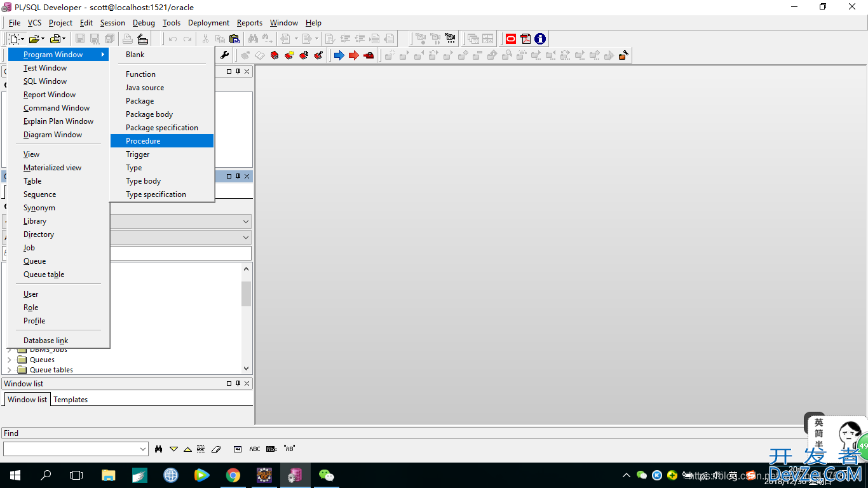868x488 pixels.
Task: Click the object browser scroll down arrow
Action: click(x=247, y=369)
